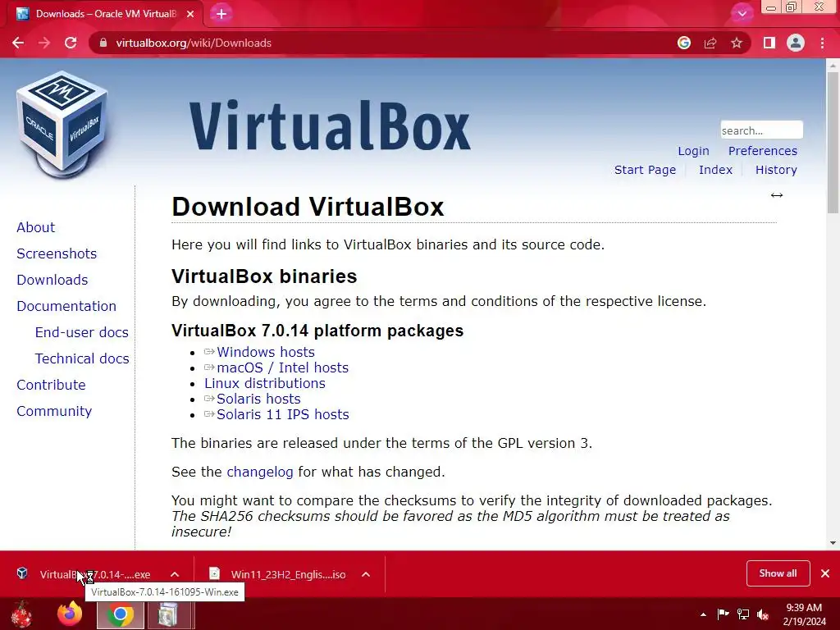Open a new browser tab

coord(221,14)
